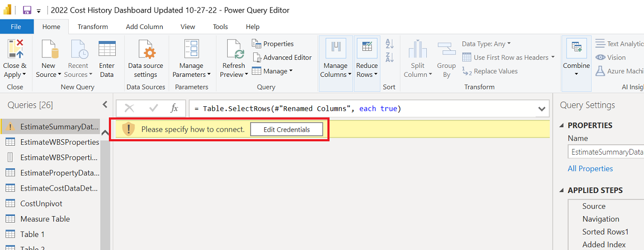Switch to the View tab
This screenshot has height=250, width=644.
188,27
